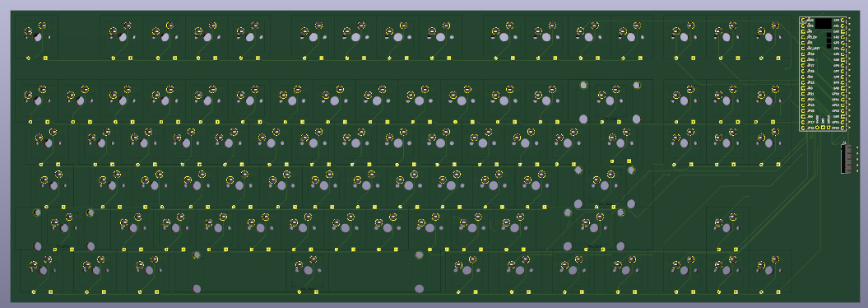Select the backspace switch between stabilizer holes
Image resolution: width=868 pixels, height=308 pixels.
610,100
